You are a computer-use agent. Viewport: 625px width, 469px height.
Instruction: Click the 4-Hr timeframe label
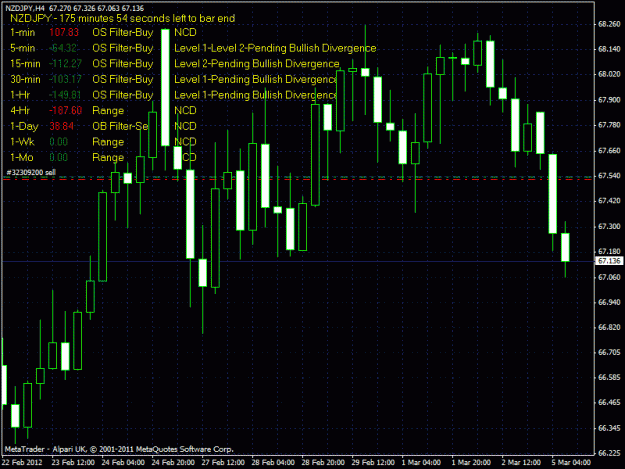click(x=20, y=111)
